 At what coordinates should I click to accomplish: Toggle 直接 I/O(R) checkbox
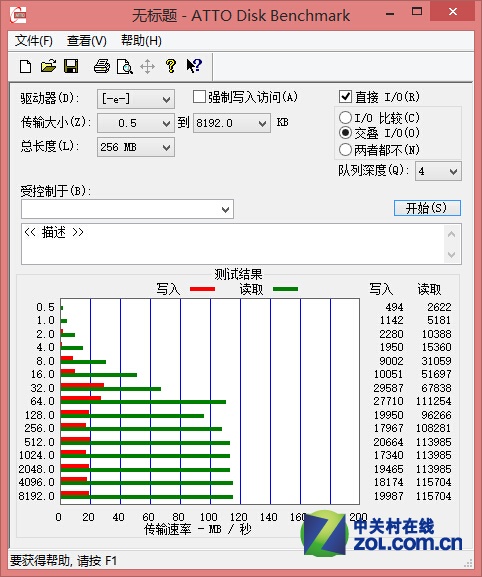coord(345,97)
